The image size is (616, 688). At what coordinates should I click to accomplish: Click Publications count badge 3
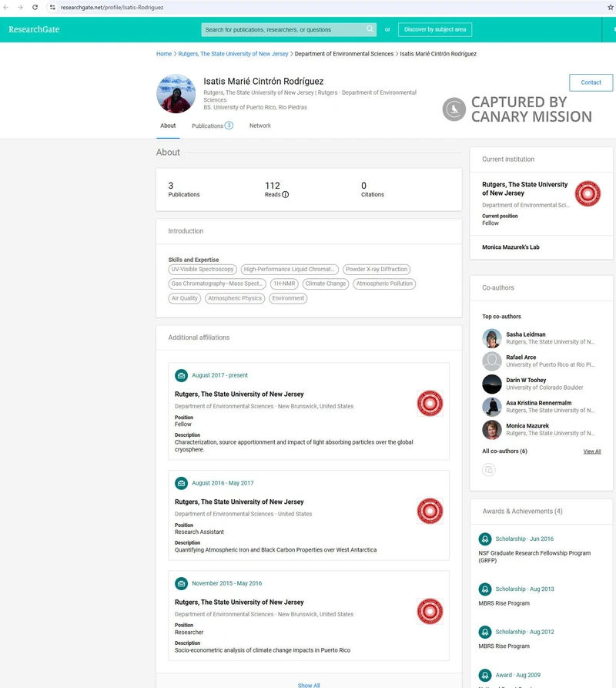tap(229, 126)
